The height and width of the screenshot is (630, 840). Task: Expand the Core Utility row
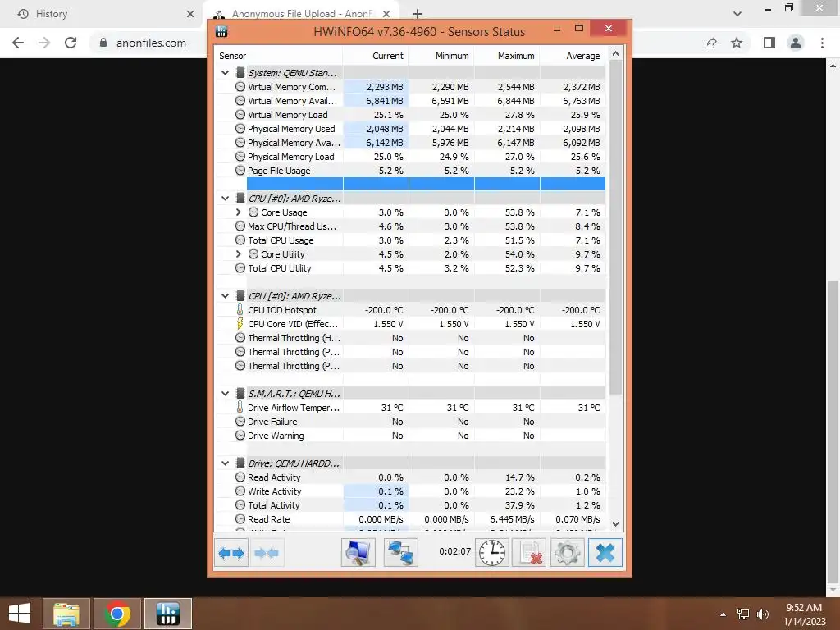239,254
